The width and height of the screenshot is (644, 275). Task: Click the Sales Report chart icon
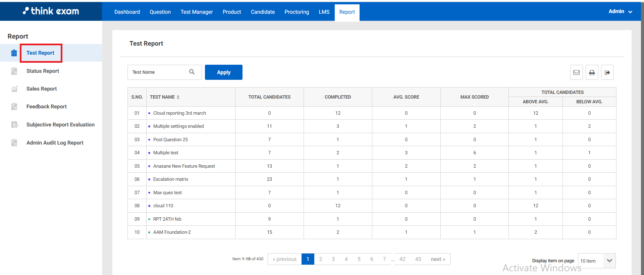pyautogui.click(x=14, y=89)
